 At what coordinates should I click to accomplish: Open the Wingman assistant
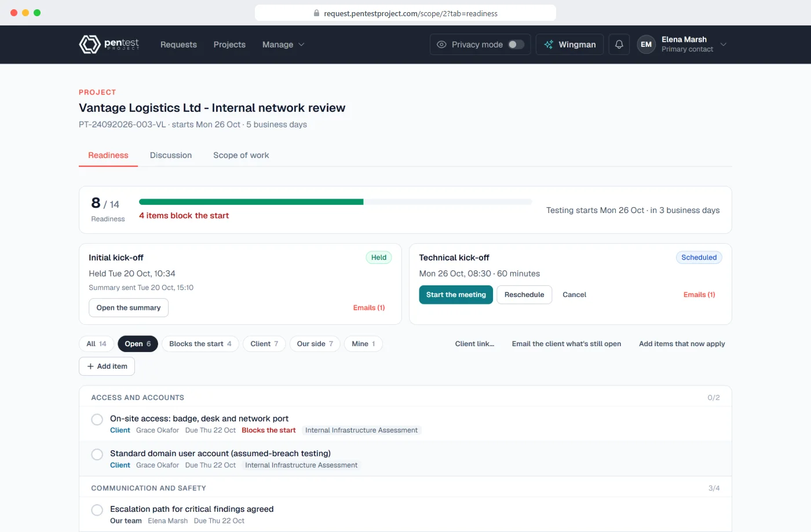click(570, 45)
